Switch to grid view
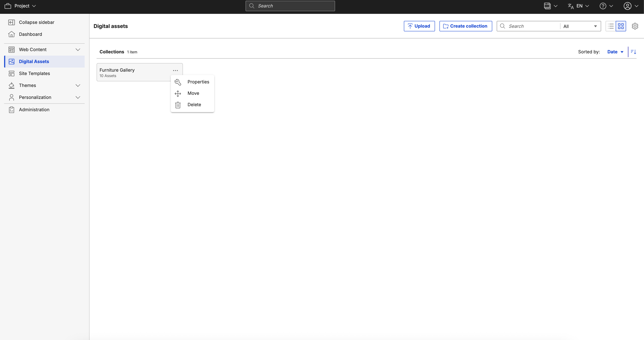The image size is (644, 340). pos(621,26)
